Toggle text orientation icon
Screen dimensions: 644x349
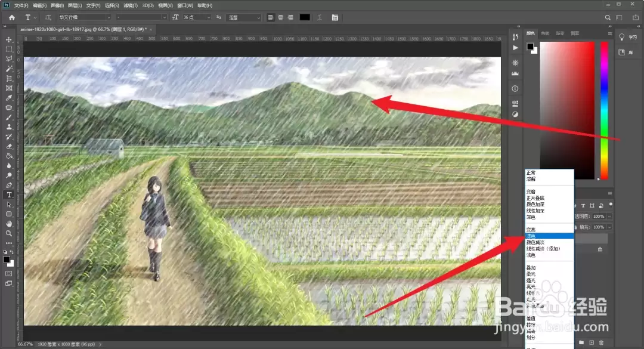(48, 17)
